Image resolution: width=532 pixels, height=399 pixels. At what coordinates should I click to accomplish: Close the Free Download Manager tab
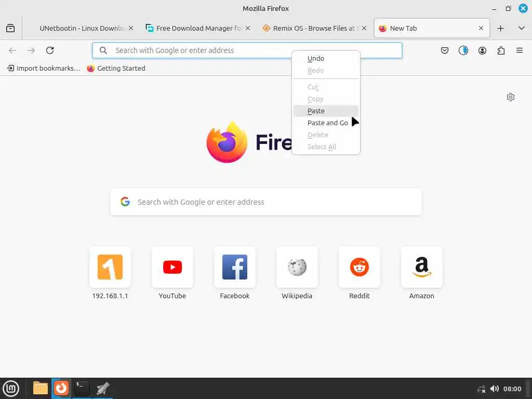click(248, 28)
